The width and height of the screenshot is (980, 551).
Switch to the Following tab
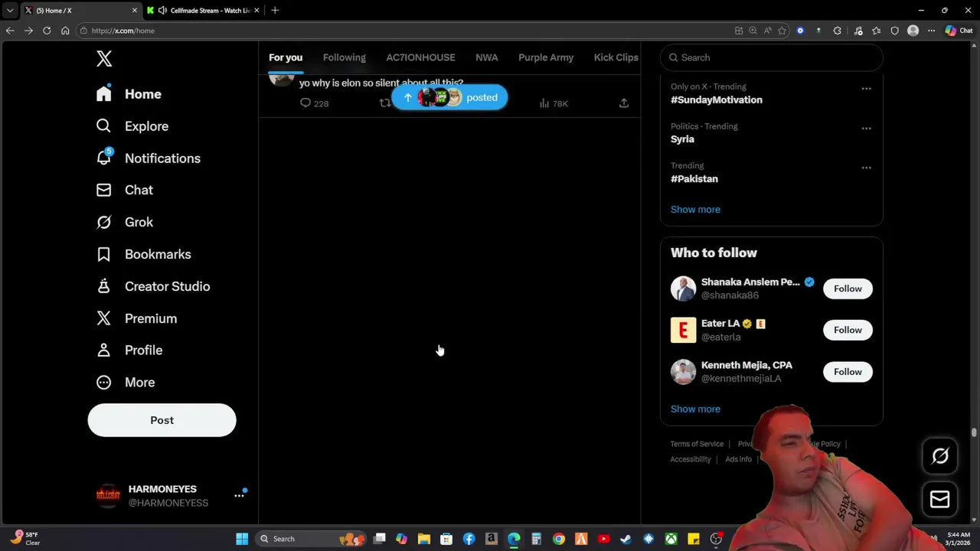344,57
